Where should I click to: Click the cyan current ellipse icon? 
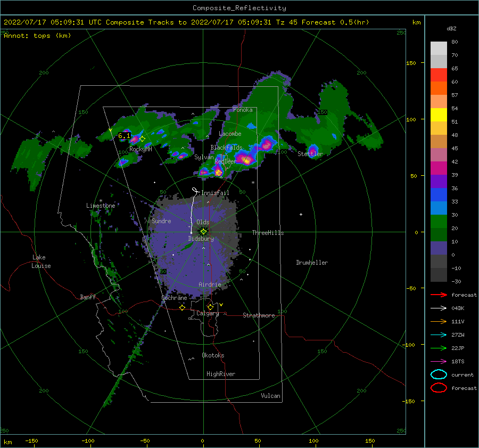(439, 374)
